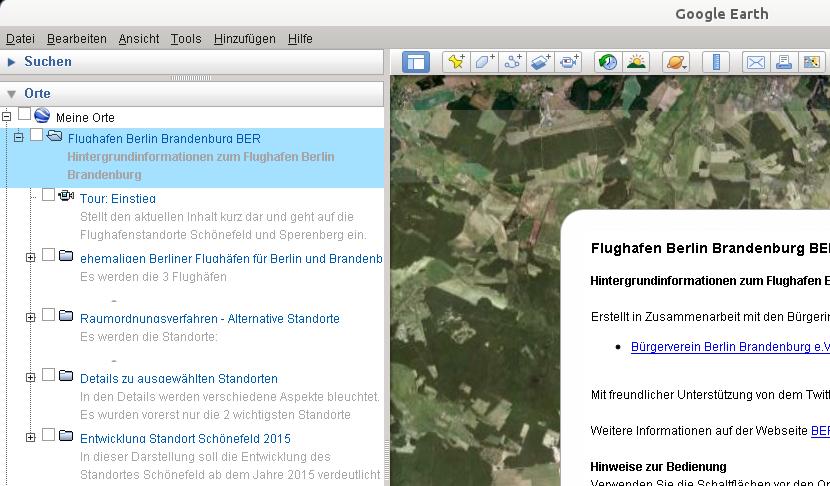The height and width of the screenshot is (486, 830).
Task: Collapse the Flughafen Berlin Brandenburg BER node
Action: click(x=19, y=137)
